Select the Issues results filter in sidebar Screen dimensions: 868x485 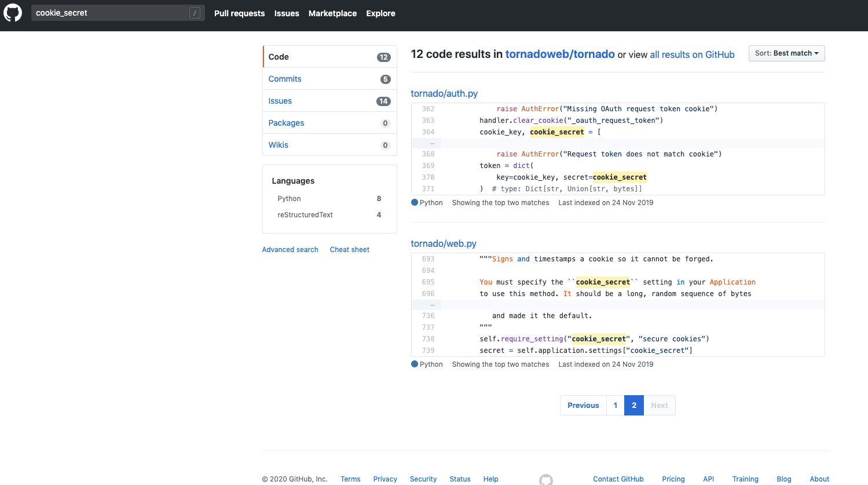(x=329, y=101)
